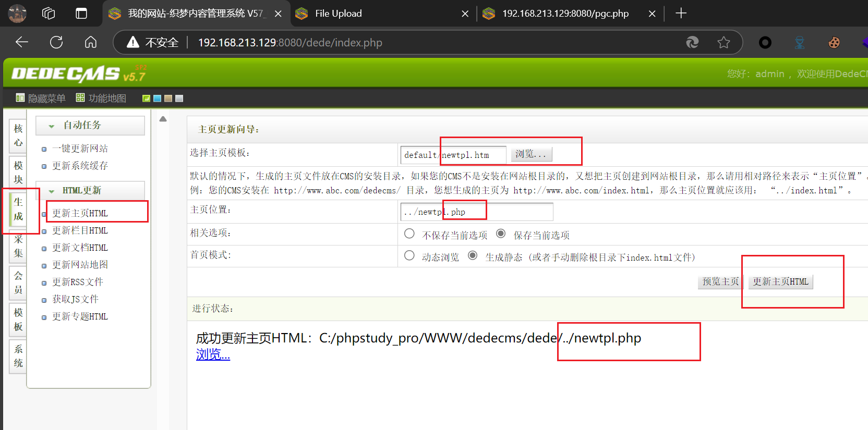This screenshot has height=430, width=868.
Task: Go to browser home page icon
Action: coord(91,43)
